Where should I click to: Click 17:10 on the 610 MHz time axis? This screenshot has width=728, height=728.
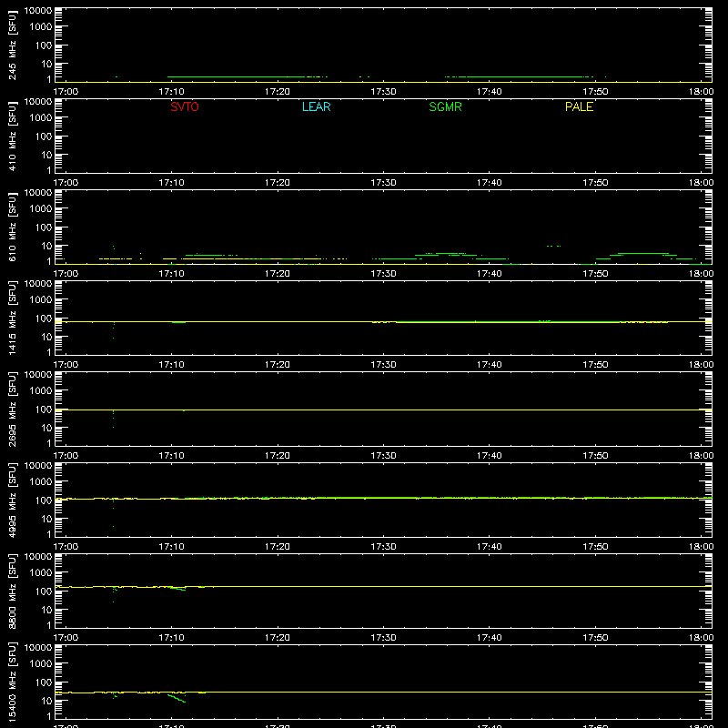171,274
